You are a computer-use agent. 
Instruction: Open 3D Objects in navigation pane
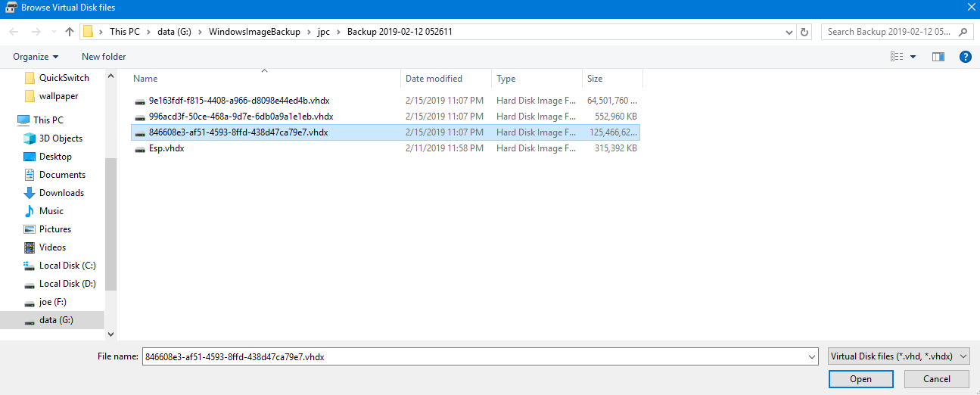[61, 138]
